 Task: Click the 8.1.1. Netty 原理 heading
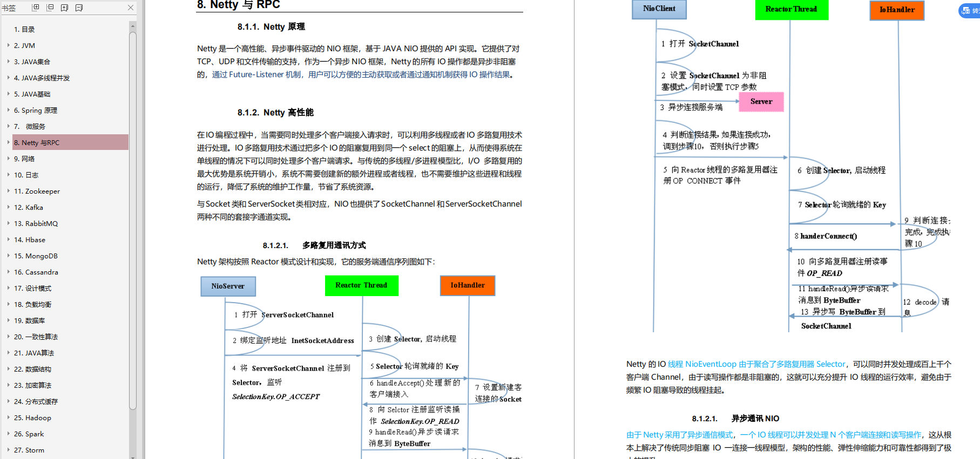271,26
